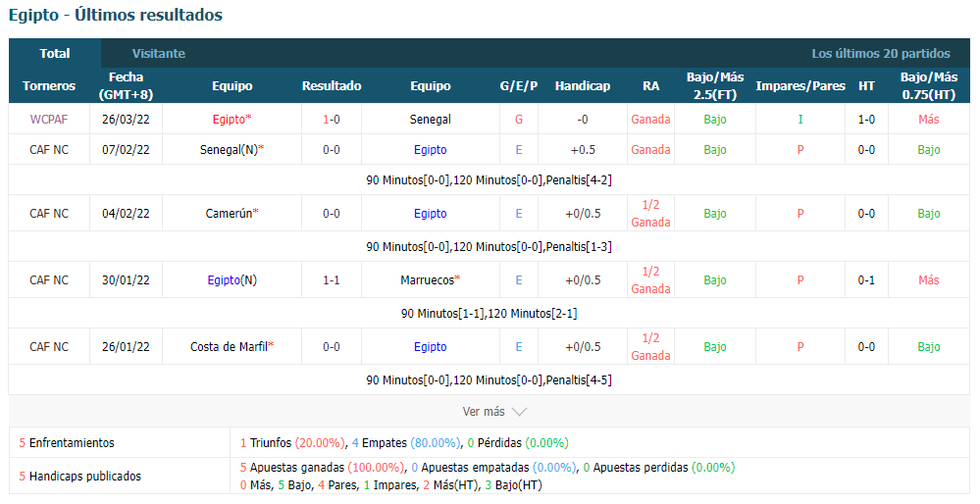Click the RA column header
Screen dimensions: 980x504
(650, 85)
